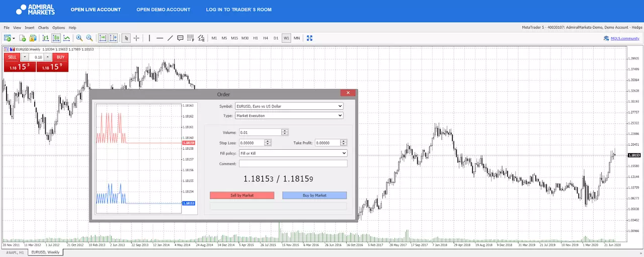Viewport: 644px width, 257px height.
Task: Click the icon next to MQL5.community
Action: pyautogui.click(x=605, y=38)
